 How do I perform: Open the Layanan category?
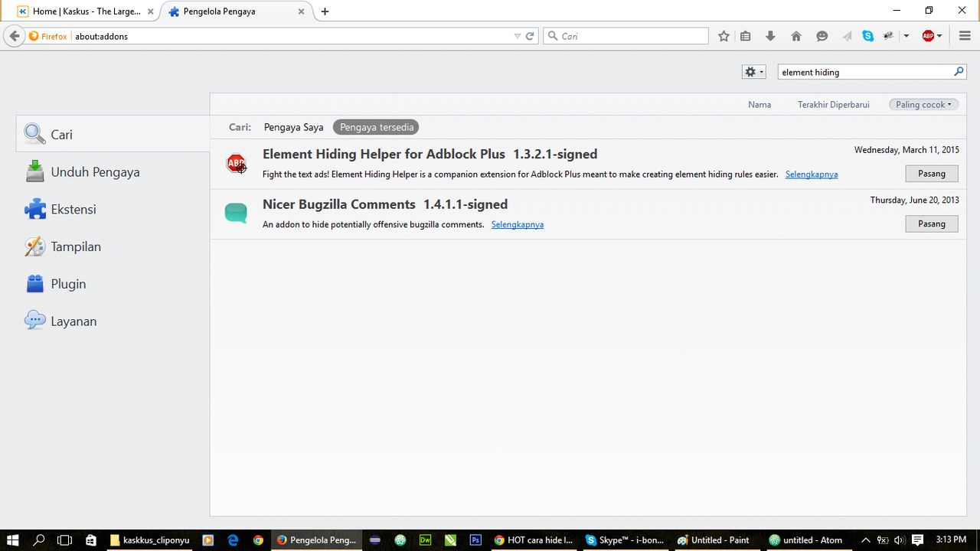tap(113, 321)
